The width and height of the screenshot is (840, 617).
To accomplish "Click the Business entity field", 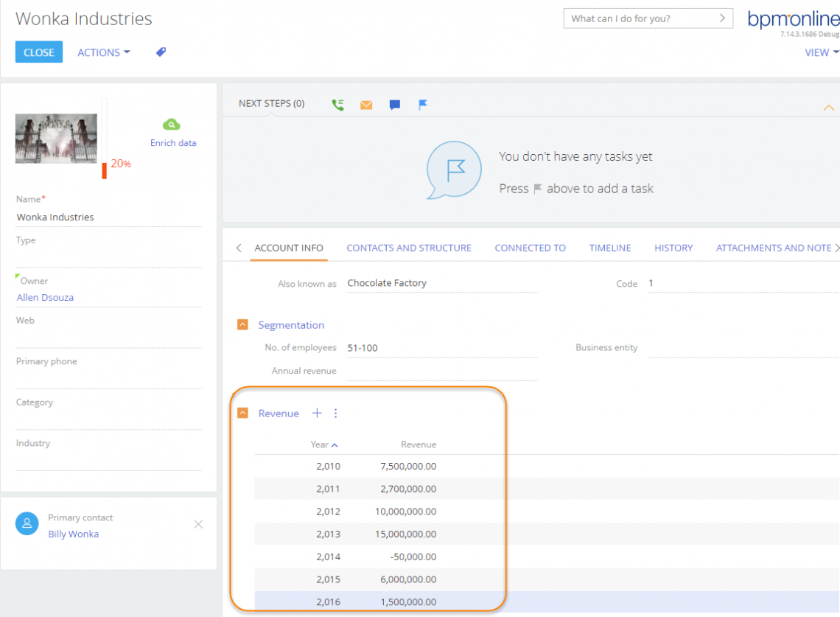I will [x=743, y=348].
